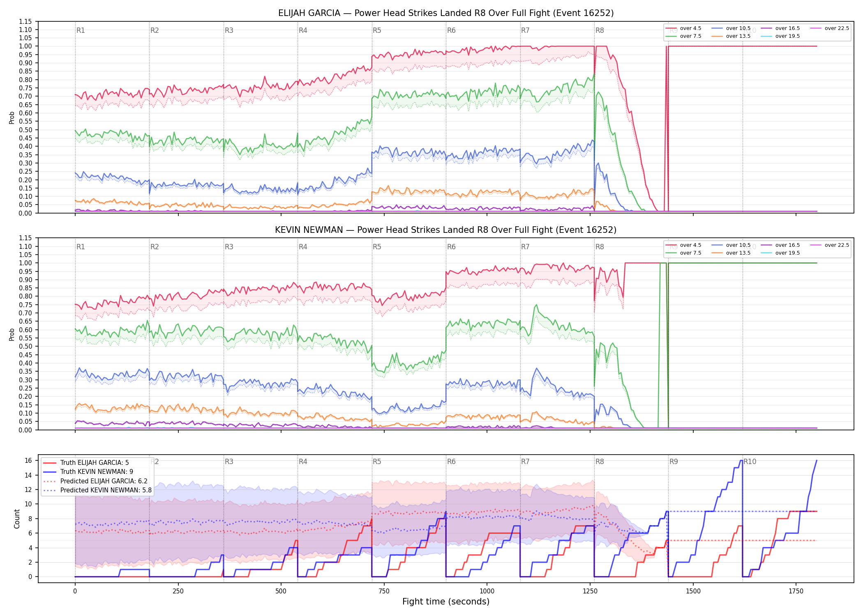Viewport: 863px width, 616px height.
Task: Click the 'over 4.5' legend entry in top chart
Action: pos(683,28)
